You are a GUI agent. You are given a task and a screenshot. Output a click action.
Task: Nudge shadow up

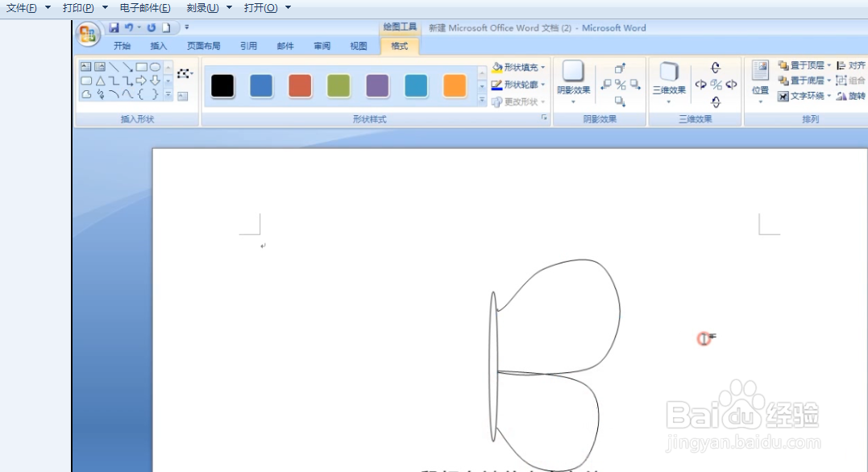(620, 68)
